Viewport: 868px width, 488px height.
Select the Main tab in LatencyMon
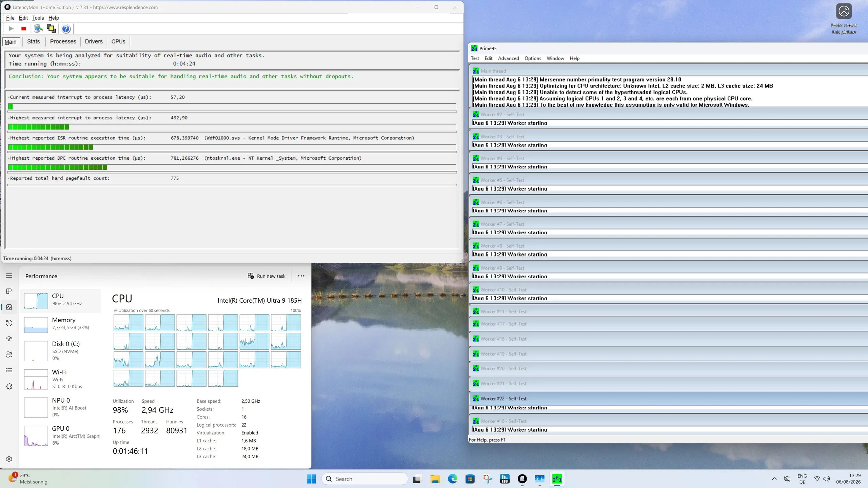pos(11,42)
